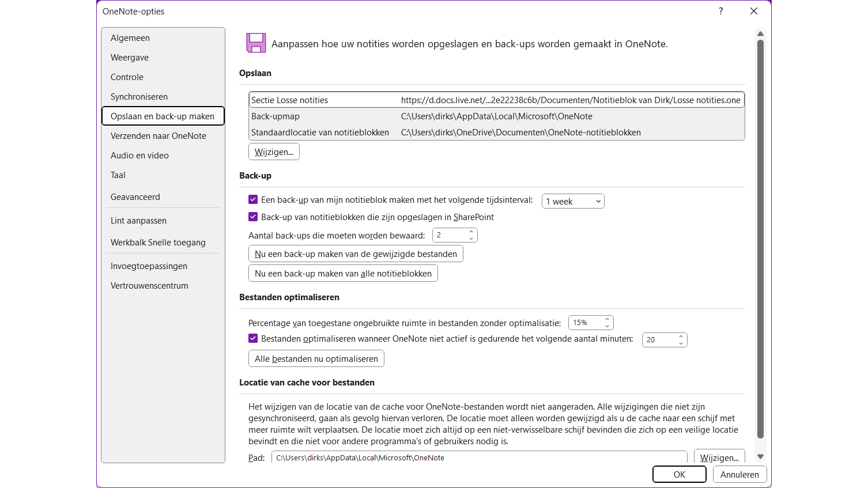Select the Sectie Losse notities row

(497, 100)
